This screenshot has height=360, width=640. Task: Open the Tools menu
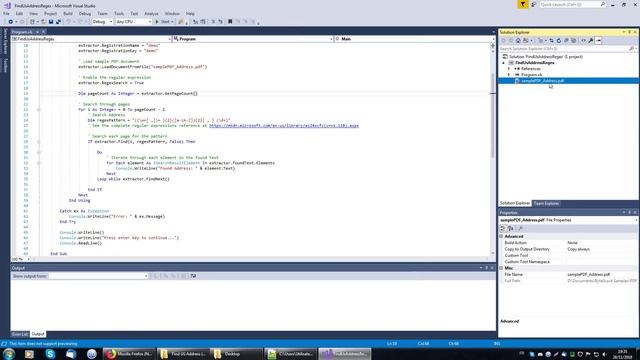pos(119,13)
